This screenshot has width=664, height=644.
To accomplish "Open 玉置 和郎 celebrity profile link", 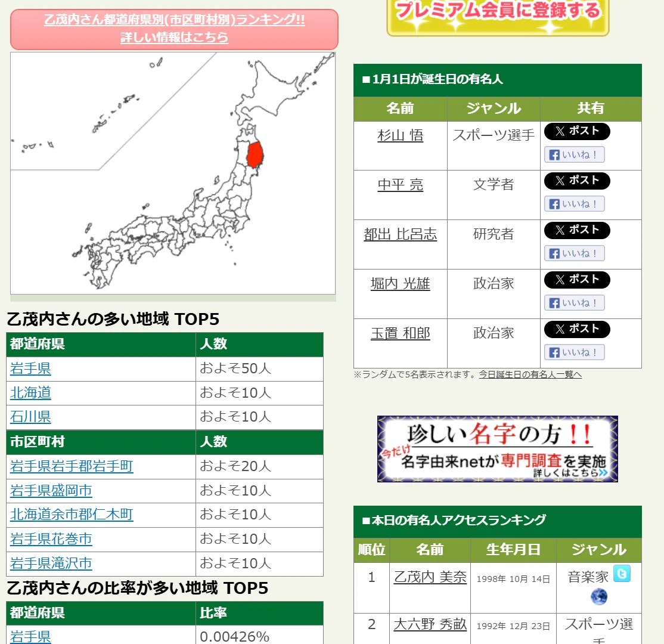I will (400, 333).
